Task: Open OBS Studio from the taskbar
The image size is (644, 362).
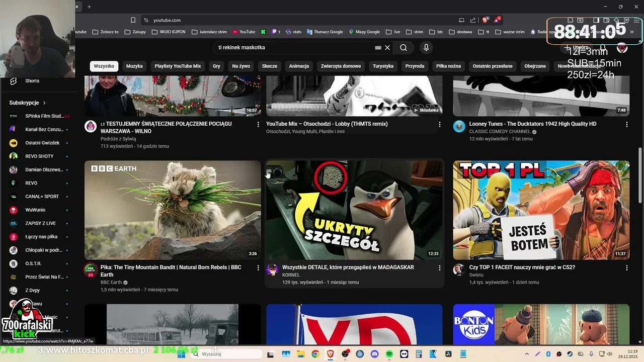Action: coord(345,354)
